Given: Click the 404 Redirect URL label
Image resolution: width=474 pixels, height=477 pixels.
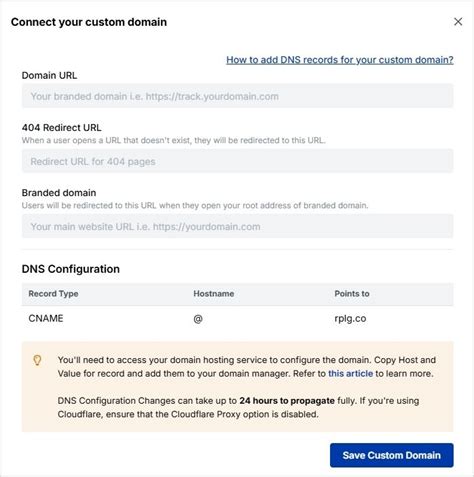Looking at the screenshot, I should pyautogui.click(x=62, y=128).
